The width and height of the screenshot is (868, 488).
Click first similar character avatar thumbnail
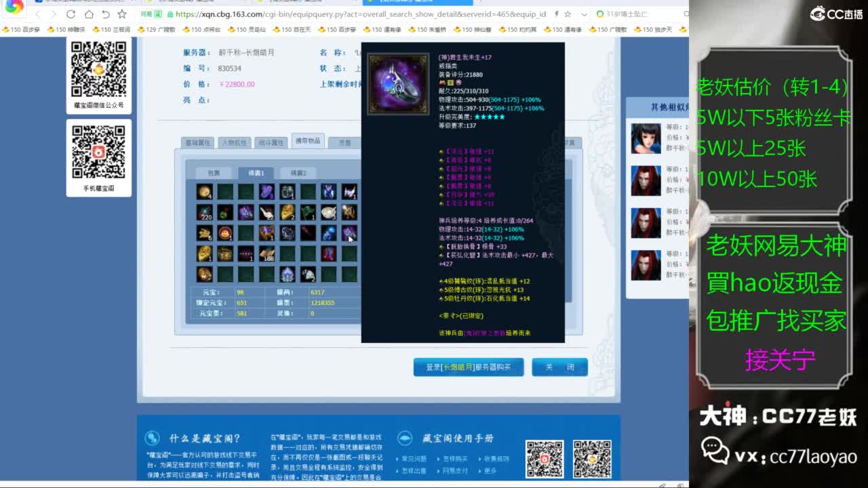tap(646, 138)
